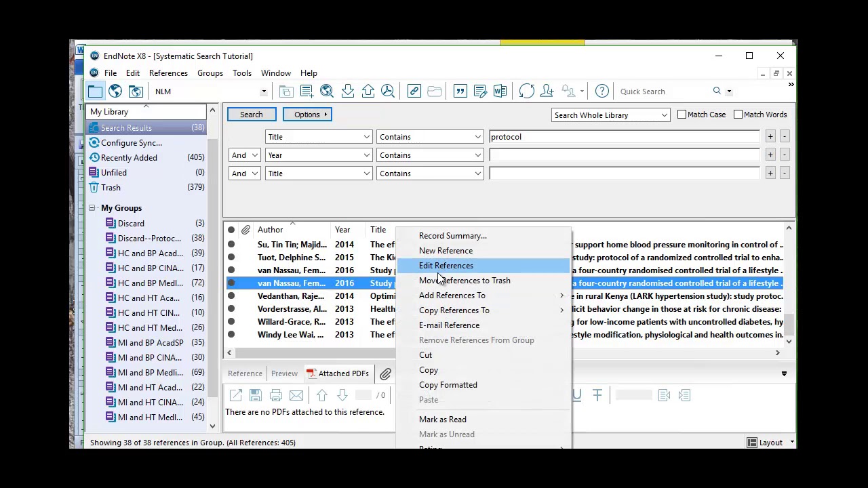This screenshot has width=868, height=488.
Task: Click the New Reference toolbar icon
Action: pyautogui.click(x=307, y=91)
